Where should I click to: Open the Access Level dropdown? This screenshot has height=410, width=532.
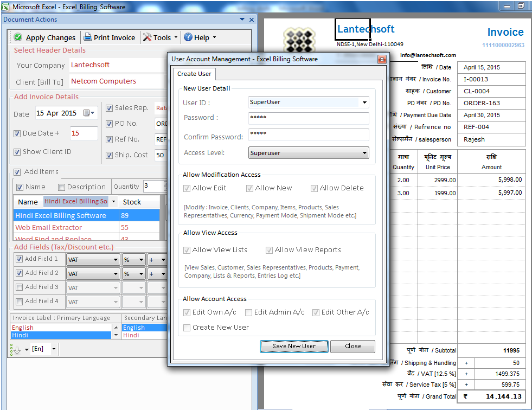click(x=364, y=153)
